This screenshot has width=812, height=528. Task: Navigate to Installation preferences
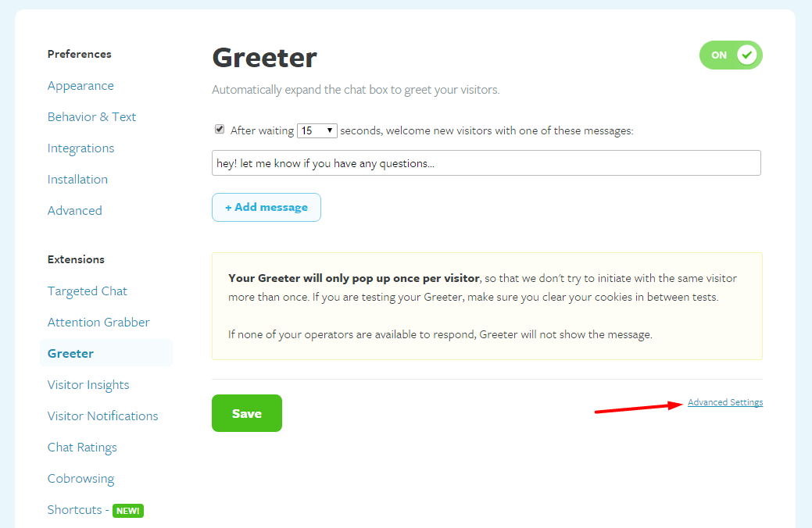(77, 180)
